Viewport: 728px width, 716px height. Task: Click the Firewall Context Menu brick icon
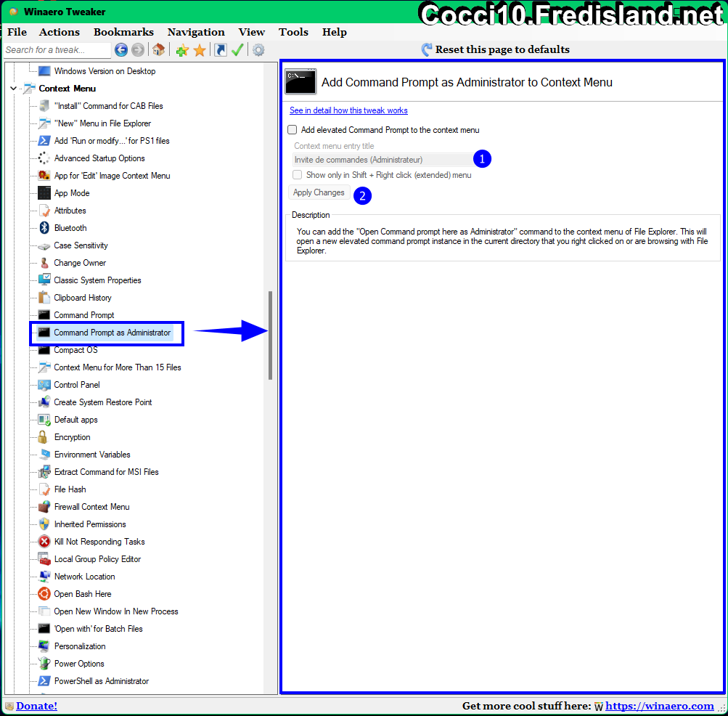(44, 506)
